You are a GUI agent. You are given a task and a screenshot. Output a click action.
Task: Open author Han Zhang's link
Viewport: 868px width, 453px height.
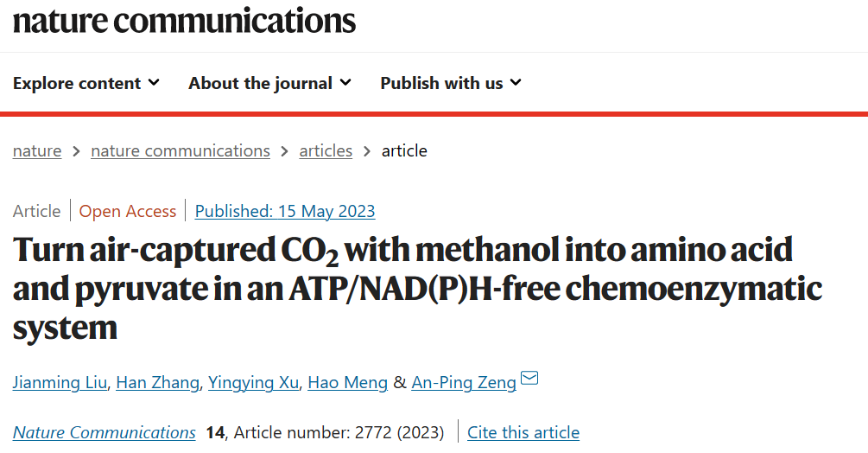(x=158, y=383)
